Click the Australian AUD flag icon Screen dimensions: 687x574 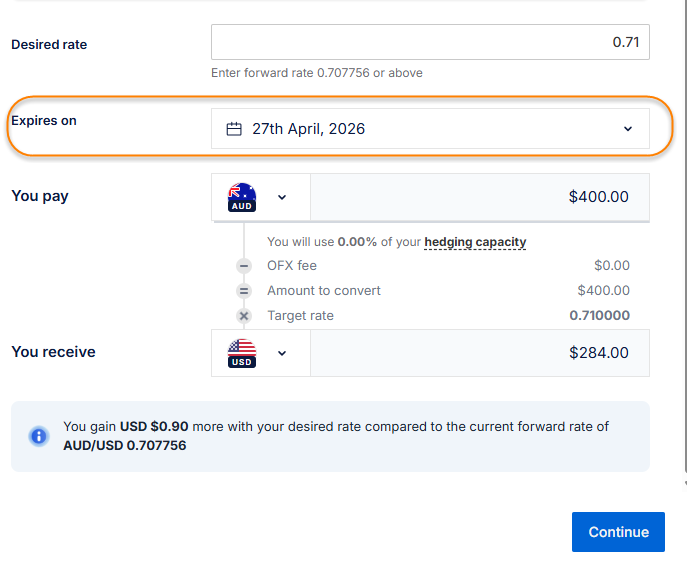pos(242,197)
